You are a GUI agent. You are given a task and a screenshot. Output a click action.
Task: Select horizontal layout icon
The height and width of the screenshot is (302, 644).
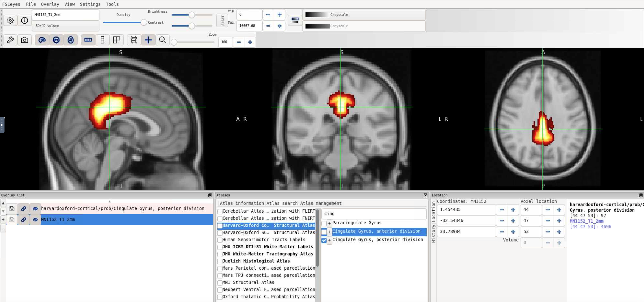click(88, 40)
